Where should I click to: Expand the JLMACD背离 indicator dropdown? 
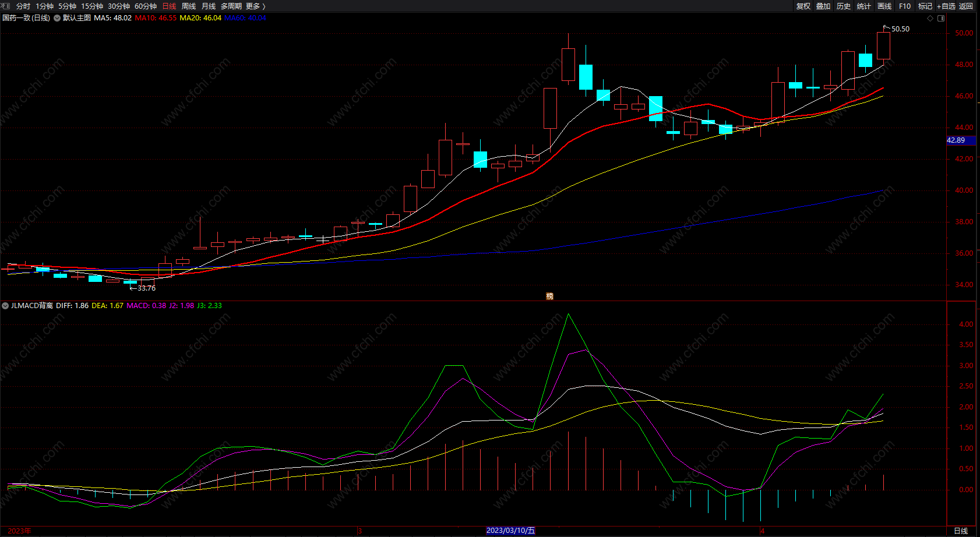click(x=5, y=306)
